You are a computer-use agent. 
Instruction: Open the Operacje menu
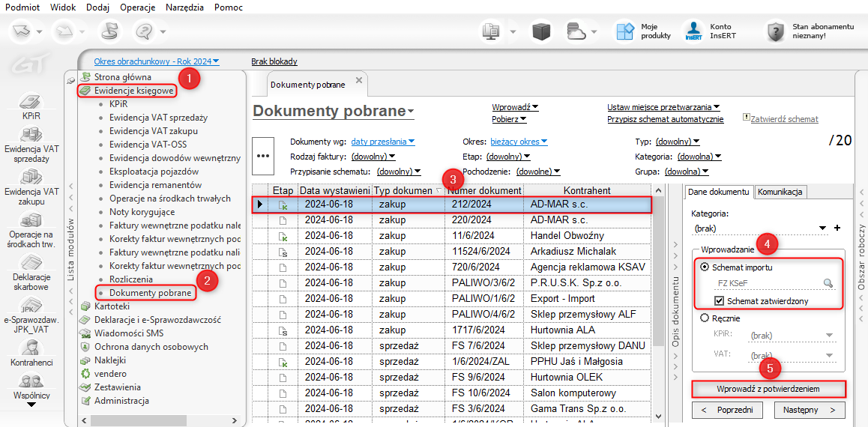pyautogui.click(x=137, y=7)
